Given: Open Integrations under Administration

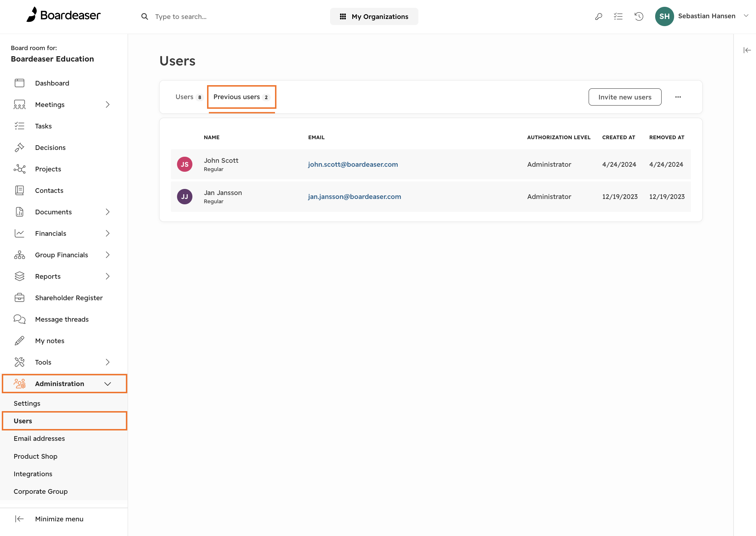Looking at the screenshot, I should 33,474.
